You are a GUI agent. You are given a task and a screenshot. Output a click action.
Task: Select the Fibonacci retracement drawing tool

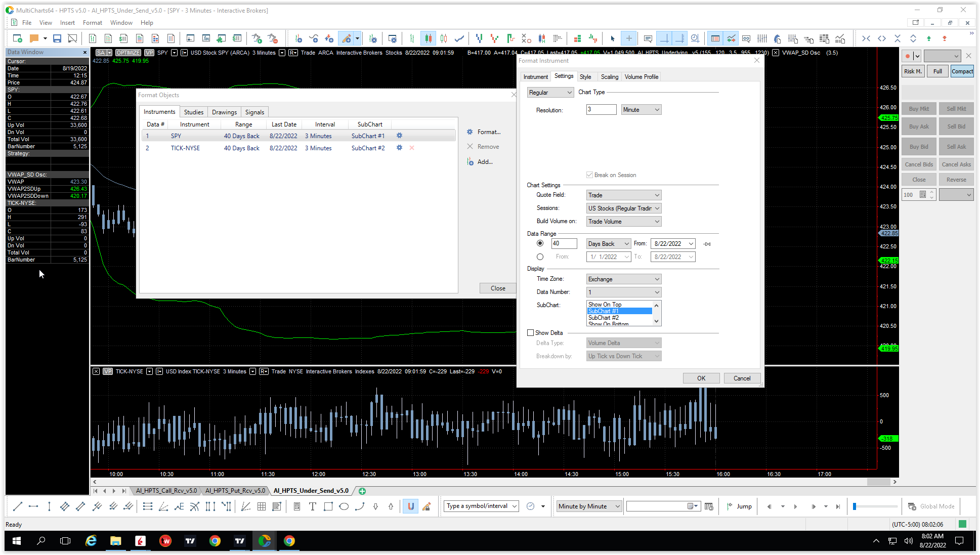(x=147, y=506)
